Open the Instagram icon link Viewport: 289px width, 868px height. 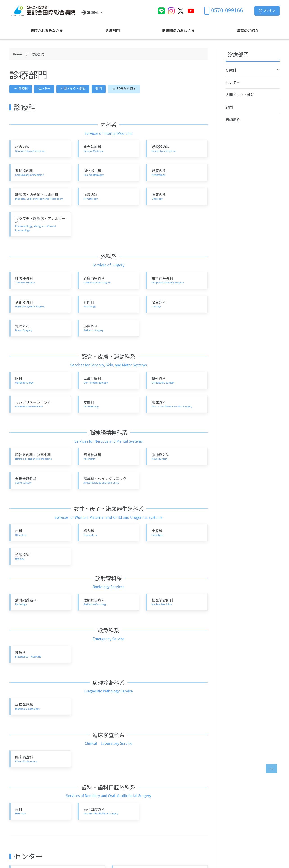[171, 11]
